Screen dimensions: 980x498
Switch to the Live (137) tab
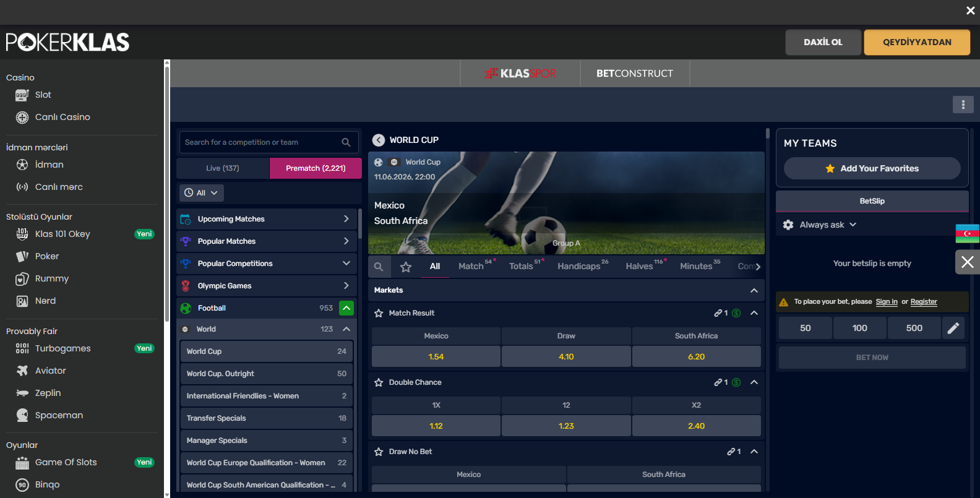coord(223,168)
